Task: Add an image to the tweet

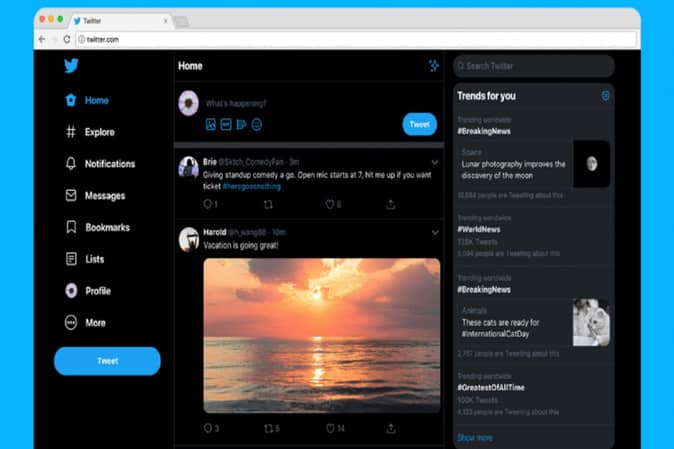Action: [210, 125]
